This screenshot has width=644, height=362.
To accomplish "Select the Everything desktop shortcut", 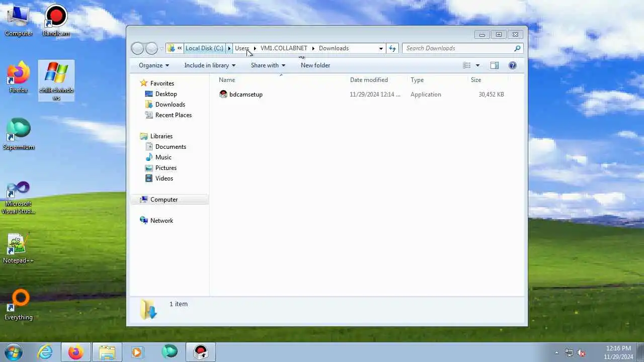I will coord(19,305).
